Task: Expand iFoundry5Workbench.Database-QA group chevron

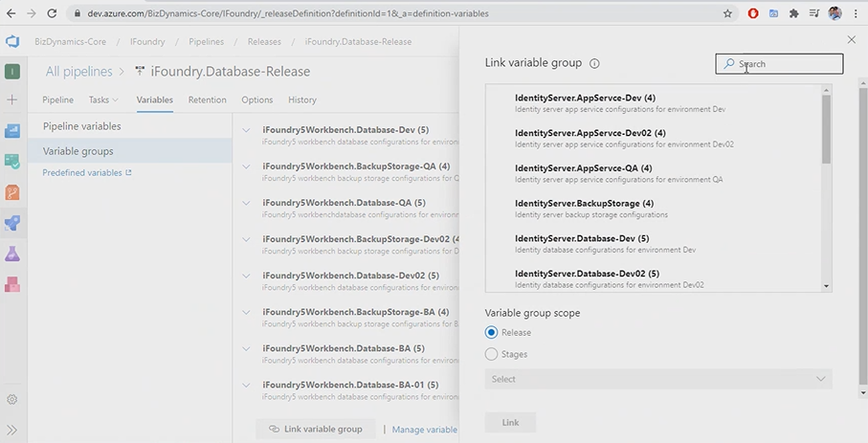Action: pyautogui.click(x=246, y=203)
